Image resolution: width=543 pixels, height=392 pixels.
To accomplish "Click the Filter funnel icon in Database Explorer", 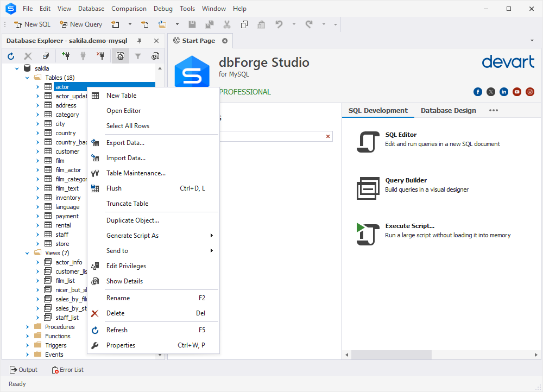I will [138, 56].
